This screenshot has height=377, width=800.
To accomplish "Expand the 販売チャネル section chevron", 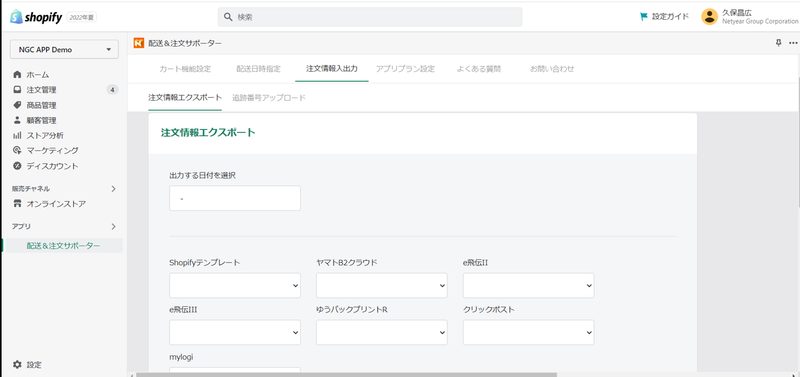I will tap(113, 189).
